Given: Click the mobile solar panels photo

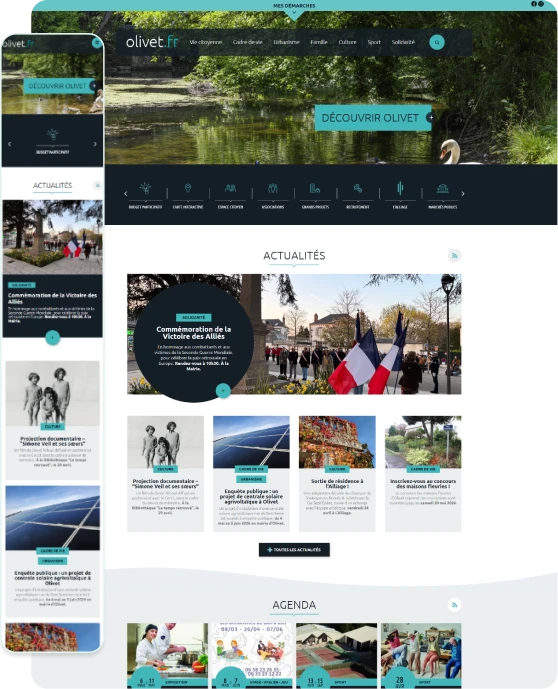Looking at the screenshot, I should point(53,518).
